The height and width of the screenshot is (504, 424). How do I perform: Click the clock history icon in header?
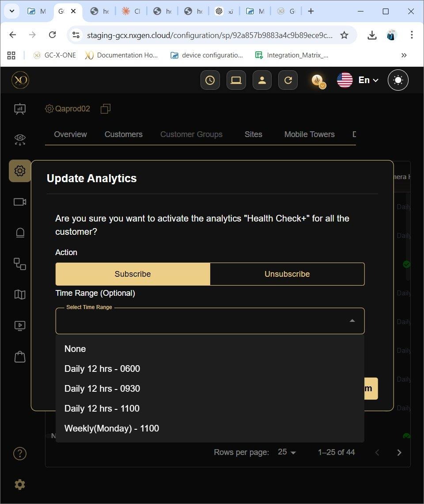coord(210,80)
